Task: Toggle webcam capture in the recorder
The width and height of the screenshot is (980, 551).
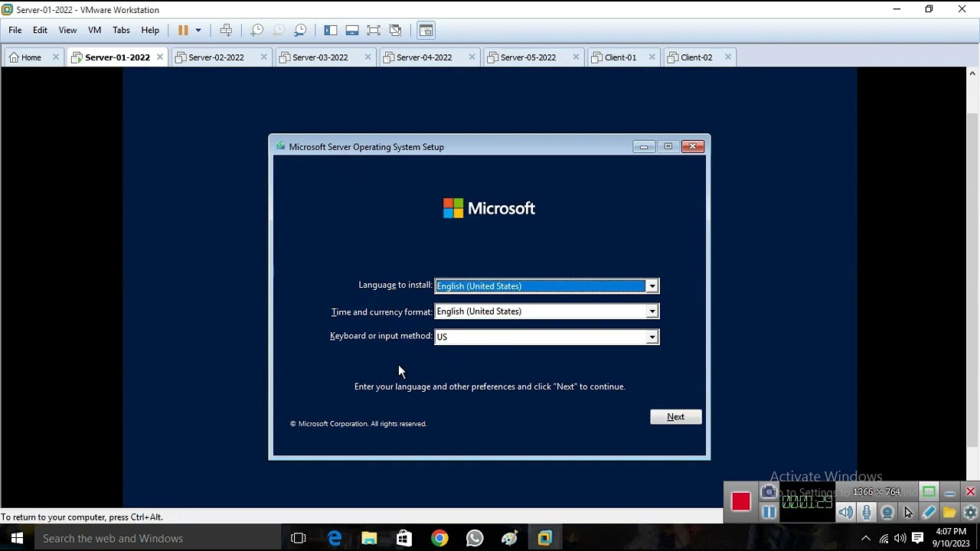Action: [x=887, y=513]
